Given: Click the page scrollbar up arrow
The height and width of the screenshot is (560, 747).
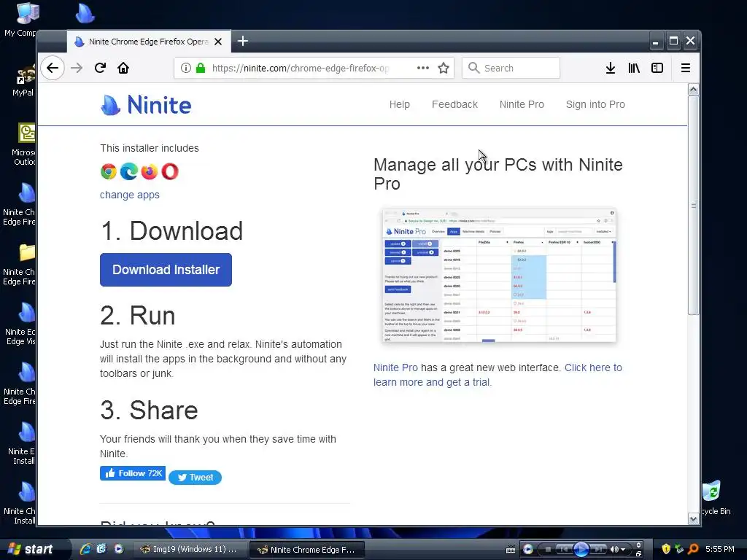Looking at the screenshot, I should 694,90.
